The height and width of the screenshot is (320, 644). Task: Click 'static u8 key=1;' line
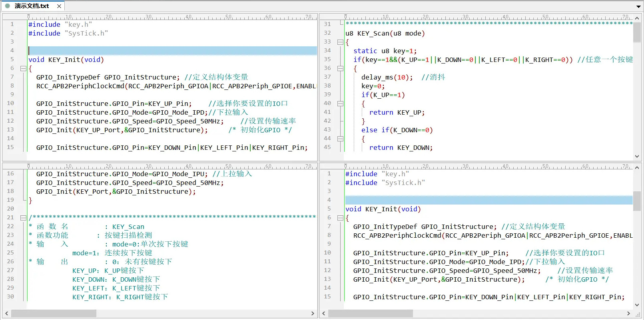tap(385, 51)
